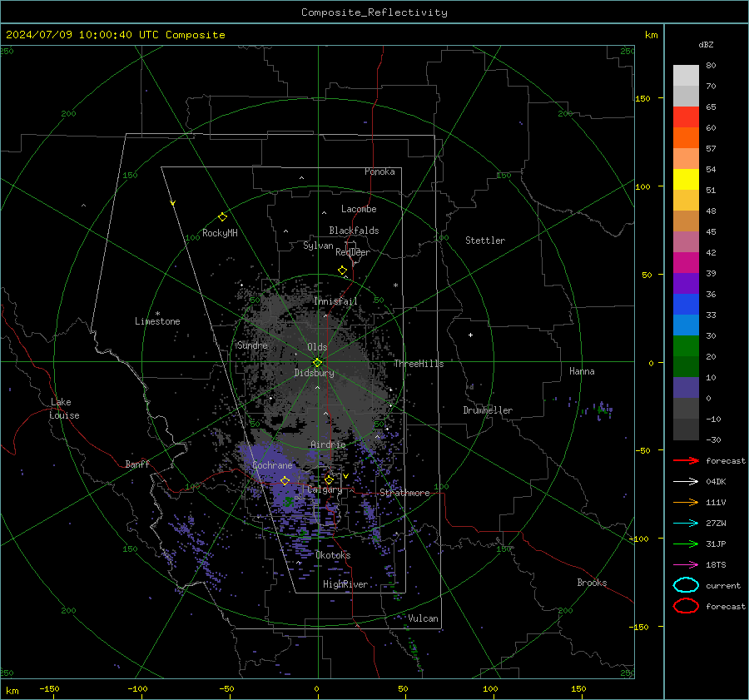The width and height of the screenshot is (749, 700).
Task: Click the Sylvan label on the map
Action: pyautogui.click(x=318, y=246)
